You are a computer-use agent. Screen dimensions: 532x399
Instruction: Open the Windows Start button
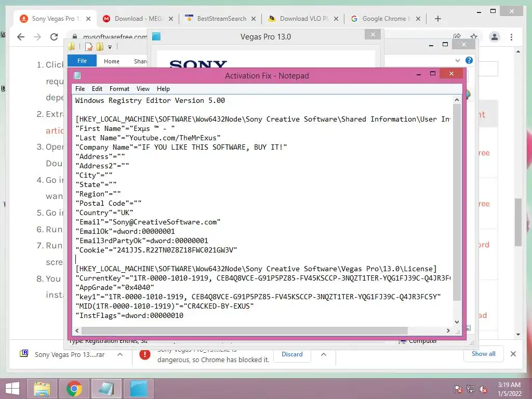coord(12,389)
